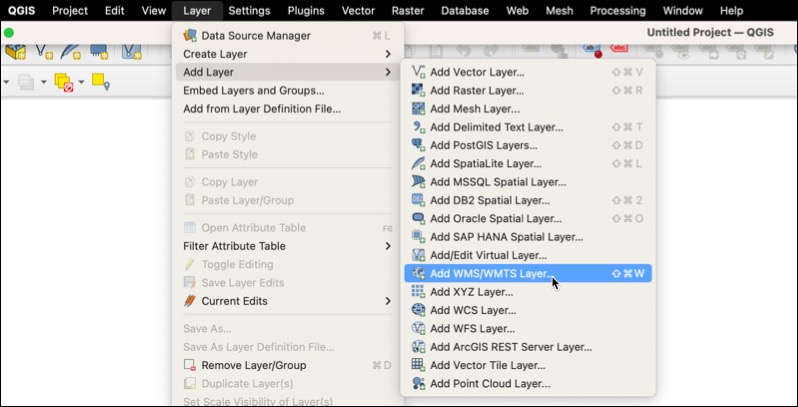Open the Edit menu in menu bar
The width and height of the screenshot is (798, 407).
pyautogui.click(x=115, y=11)
